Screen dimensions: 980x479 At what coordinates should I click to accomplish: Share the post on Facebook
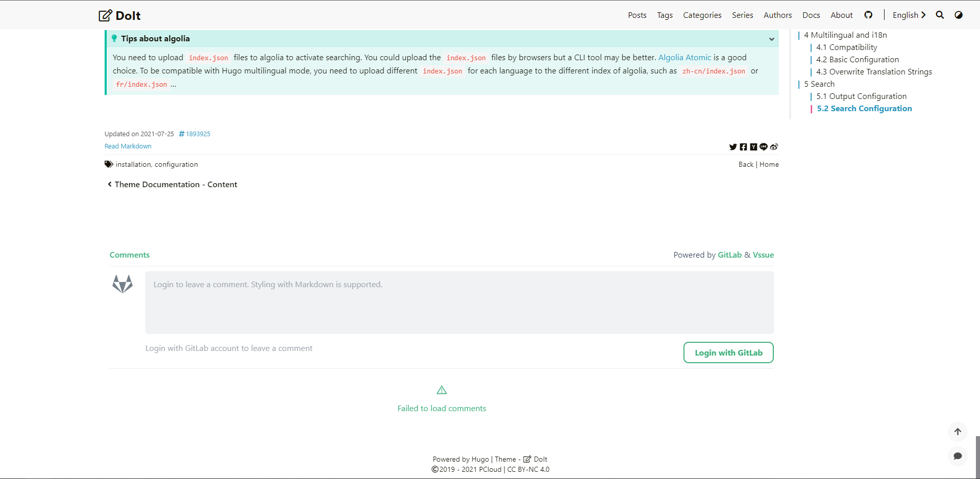tap(744, 147)
